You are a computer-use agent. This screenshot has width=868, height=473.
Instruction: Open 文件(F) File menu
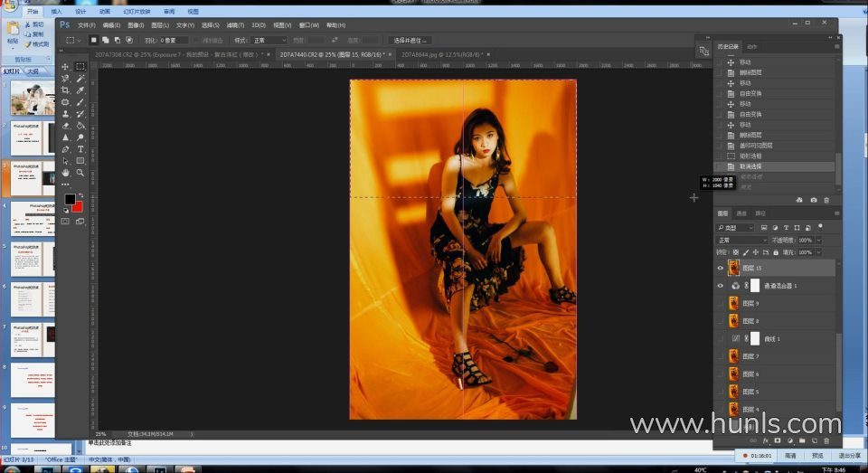pos(87,25)
